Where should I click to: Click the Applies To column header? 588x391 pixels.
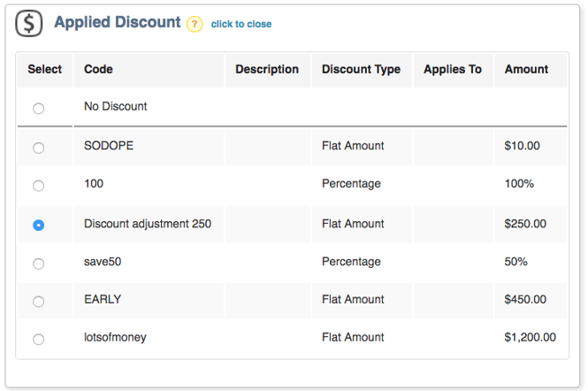454,70
